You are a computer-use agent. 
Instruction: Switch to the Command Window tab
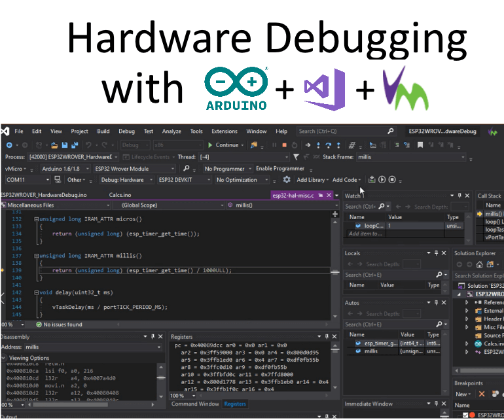(x=195, y=404)
